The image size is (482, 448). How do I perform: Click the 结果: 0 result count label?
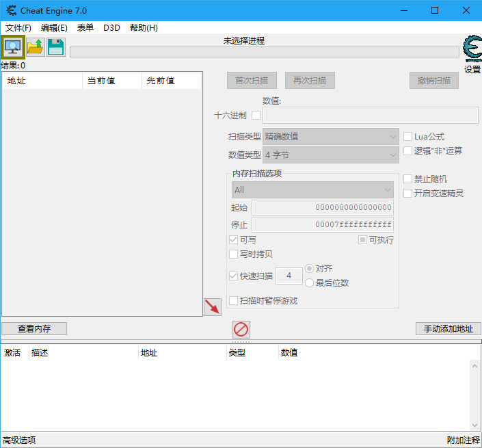coord(13,66)
